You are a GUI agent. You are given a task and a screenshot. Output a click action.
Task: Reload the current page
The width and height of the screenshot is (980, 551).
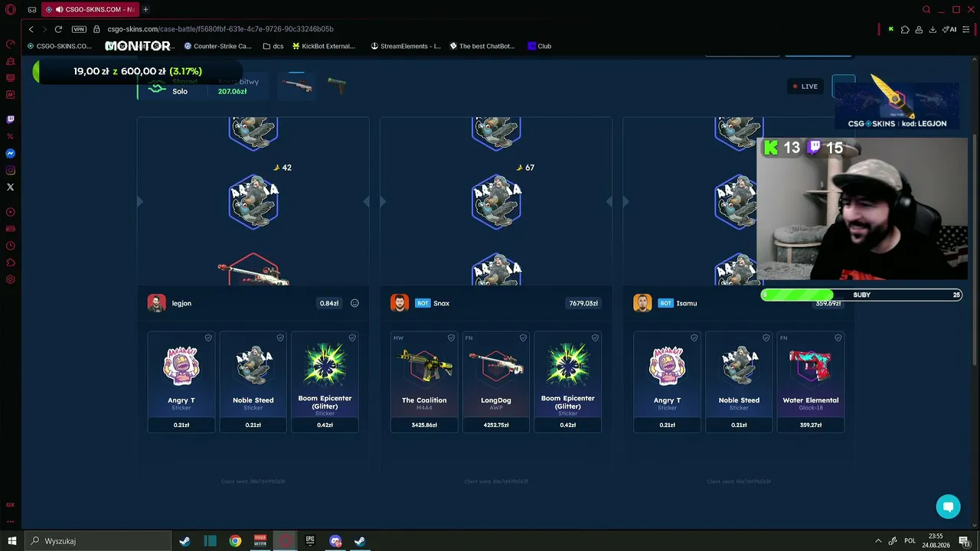[x=58, y=29]
